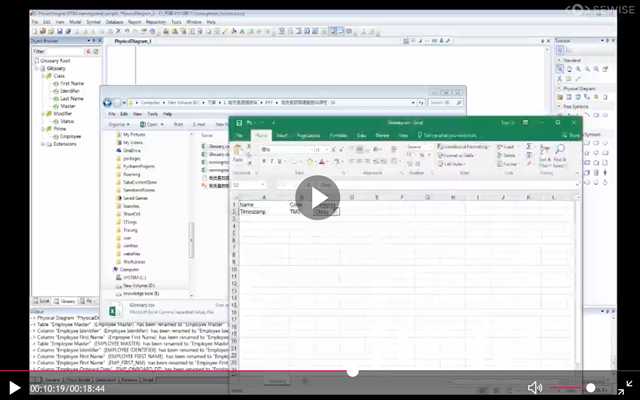The width and height of the screenshot is (640, 400).
Task: Select the Last Name glossary term
Action: point(72,99)
